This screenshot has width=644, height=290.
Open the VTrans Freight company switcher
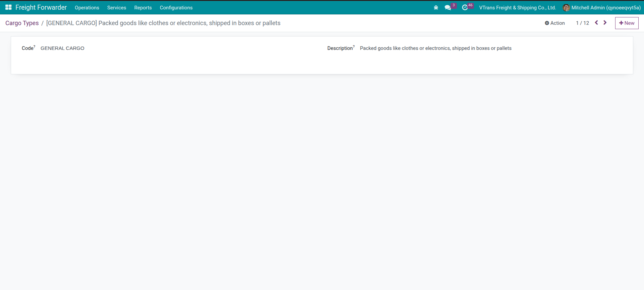click(517, 8)
